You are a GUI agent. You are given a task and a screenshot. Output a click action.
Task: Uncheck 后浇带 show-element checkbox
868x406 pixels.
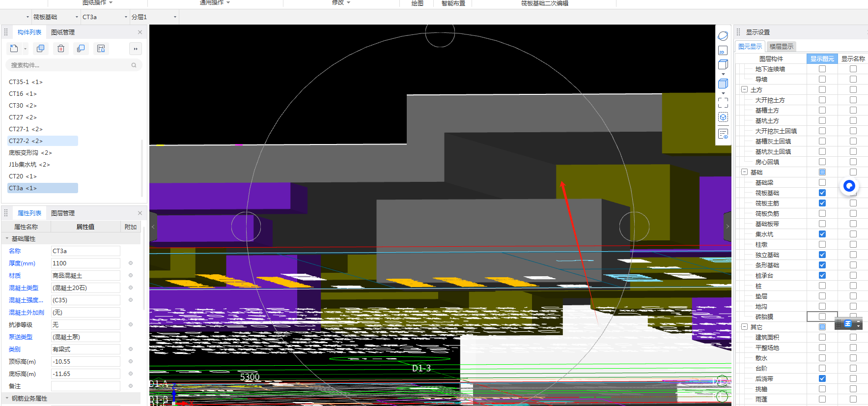[822, 378]
